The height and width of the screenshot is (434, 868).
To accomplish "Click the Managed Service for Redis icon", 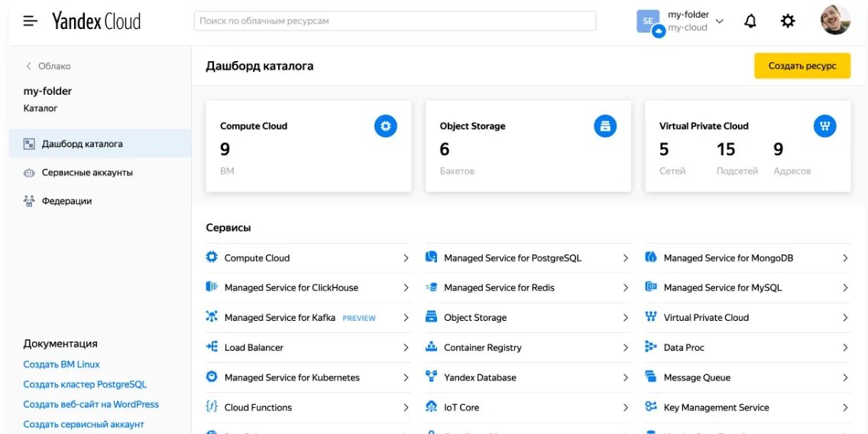I will pos(431,287).
